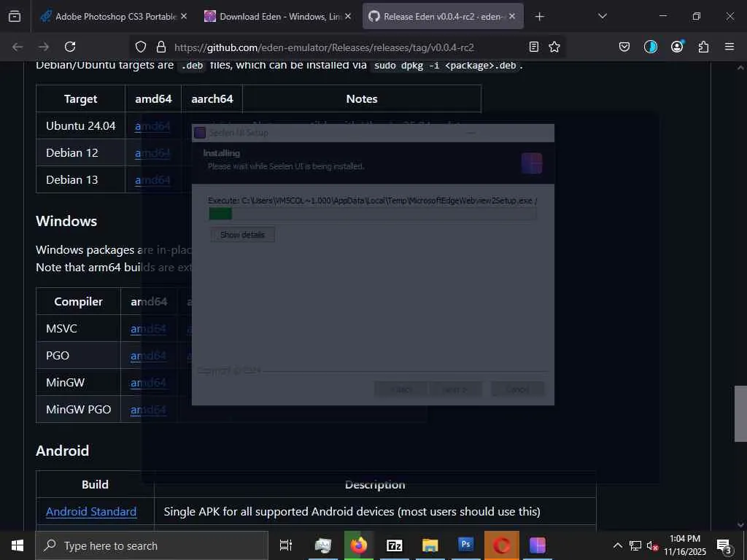Open 7-Zip from the taskbar
747x560 pixels.
pos(395,545)
